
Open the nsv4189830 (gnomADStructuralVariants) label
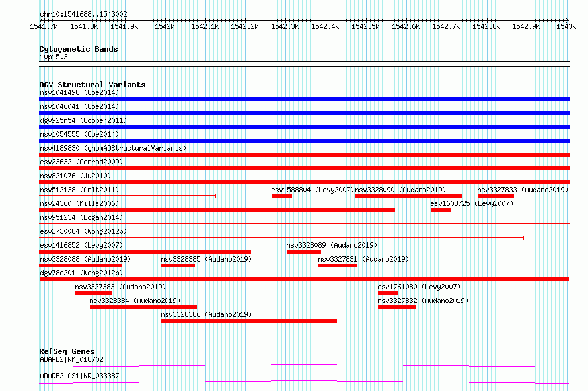tap(113, 148)
